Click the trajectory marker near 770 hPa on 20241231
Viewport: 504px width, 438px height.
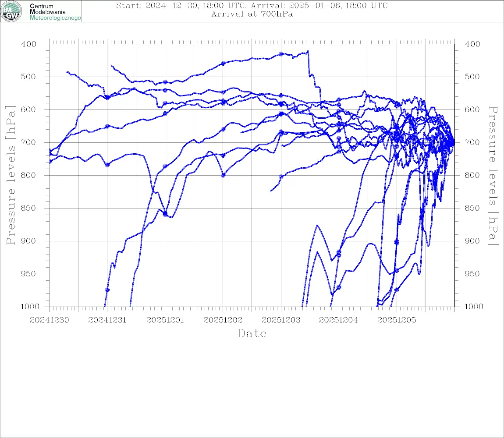coord(107,165)
